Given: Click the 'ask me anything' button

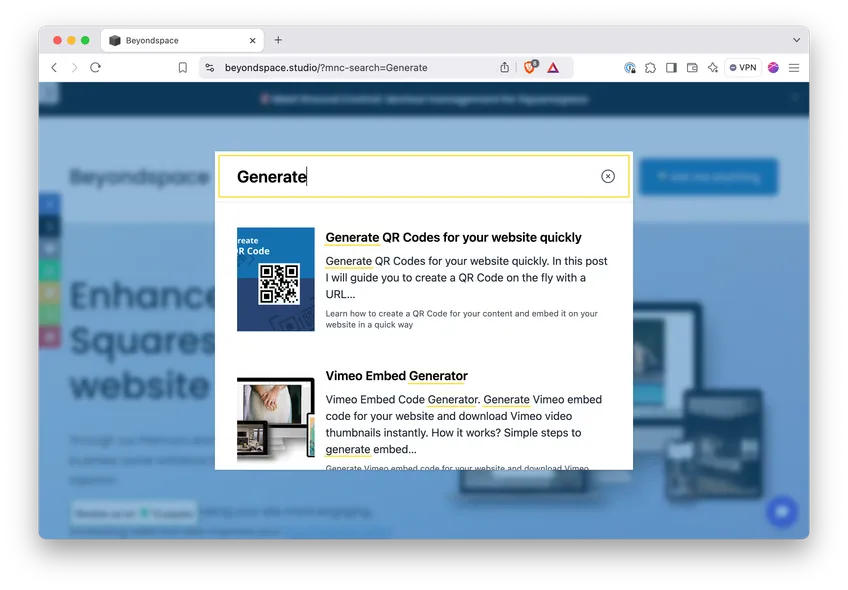Looking at the screenshot, I should 708,176.
